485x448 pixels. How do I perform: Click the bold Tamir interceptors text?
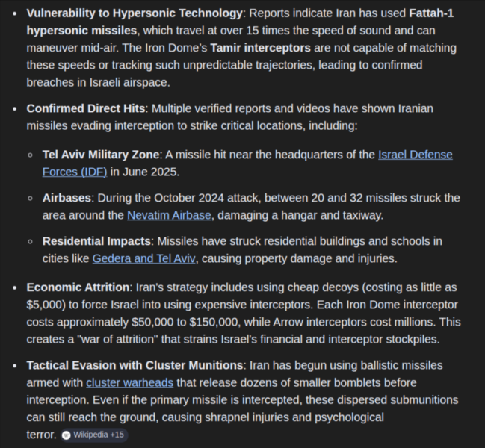click(x=261, y=48)
